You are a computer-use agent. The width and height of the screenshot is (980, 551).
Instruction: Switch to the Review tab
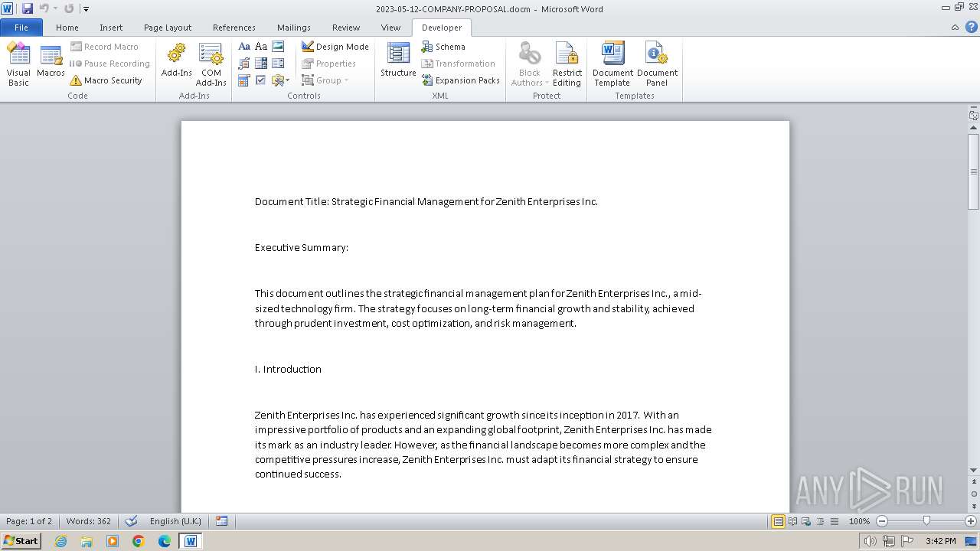click(x=346, y=28)
